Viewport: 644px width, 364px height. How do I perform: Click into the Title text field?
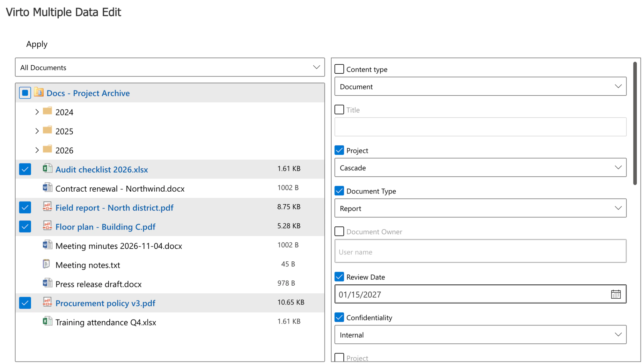point(480,127)
